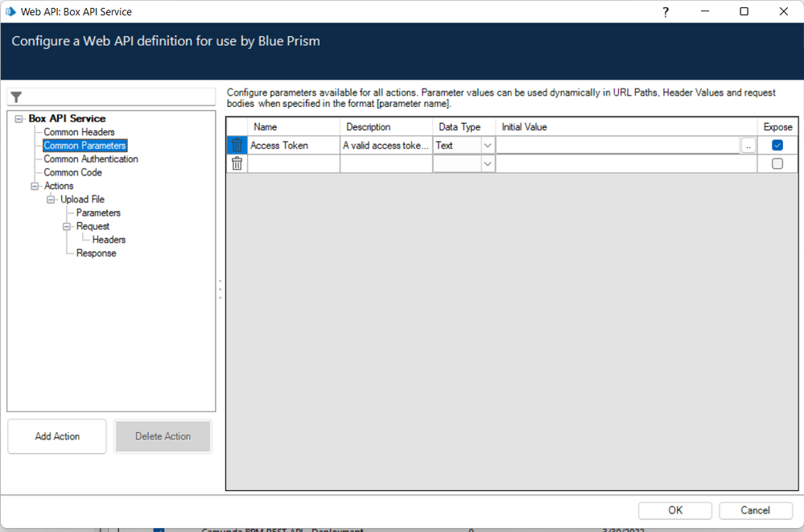The width and height of the screenshot is (804, 532).
Task: Collapse the Upload File node
Action: tap(51, 200)
